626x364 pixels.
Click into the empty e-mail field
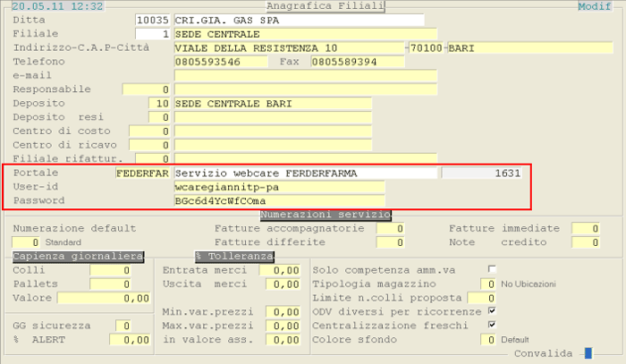point(305,76)
